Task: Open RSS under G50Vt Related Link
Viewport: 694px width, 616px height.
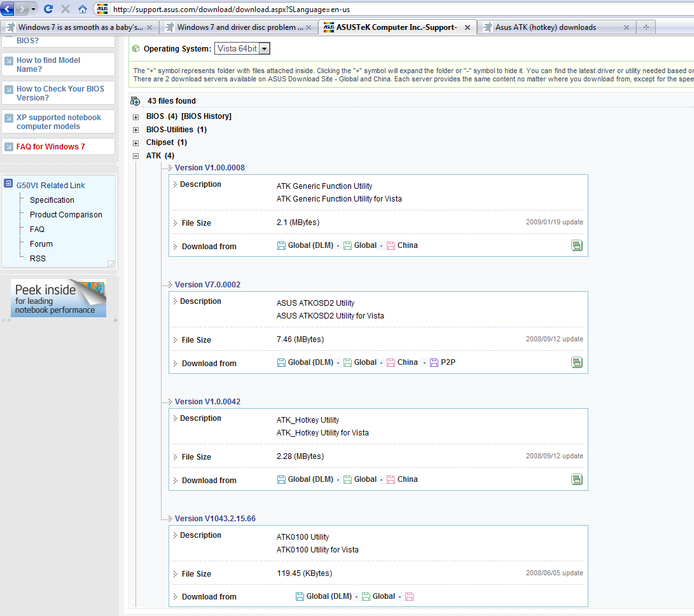Action: [38, 259]
